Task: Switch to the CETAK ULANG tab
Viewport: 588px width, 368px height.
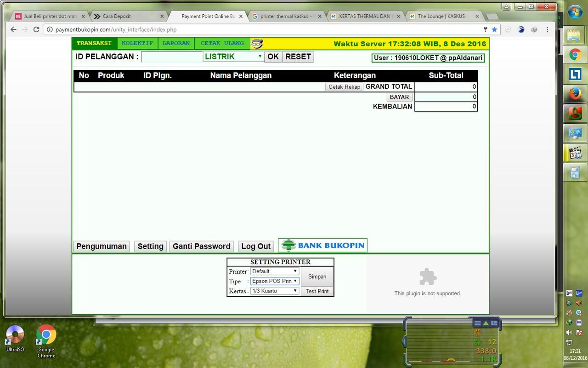Action: [222, 43]
